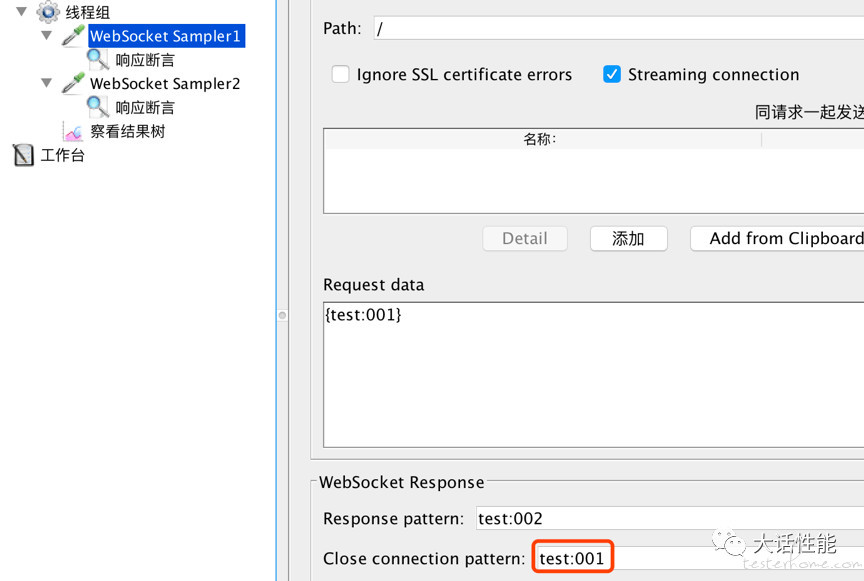Click the 工作台 workbench icon
Image resolution: width=864 pixels, height=581 pixels.
pos(23,155)
